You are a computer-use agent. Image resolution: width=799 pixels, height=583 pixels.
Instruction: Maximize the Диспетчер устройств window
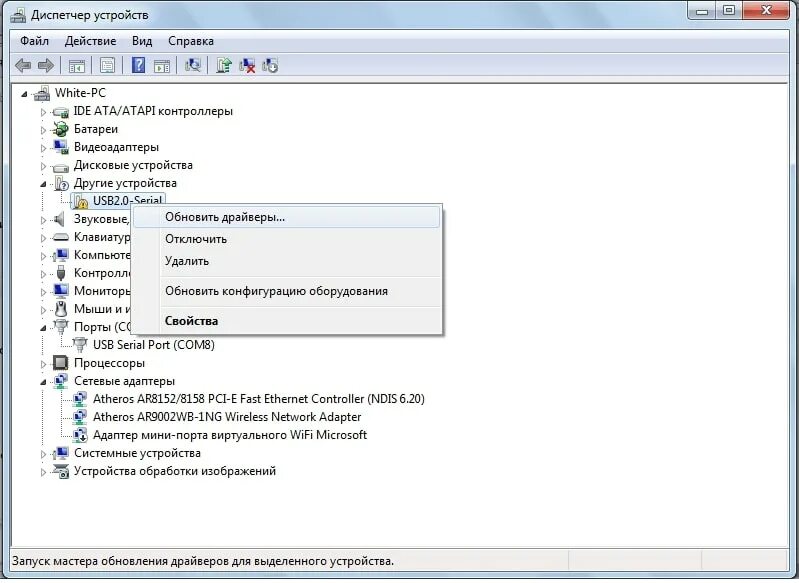pyautogui.click(x=729, y=10)
